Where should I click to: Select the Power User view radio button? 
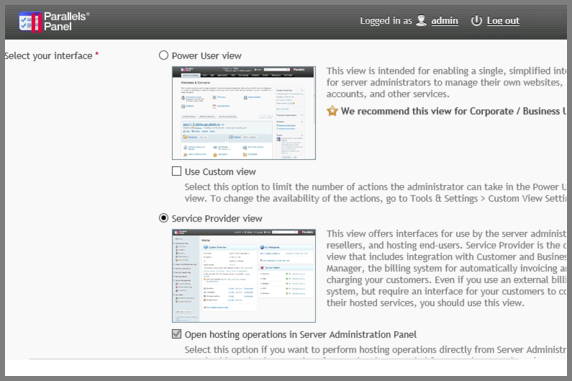pos(163,55)
